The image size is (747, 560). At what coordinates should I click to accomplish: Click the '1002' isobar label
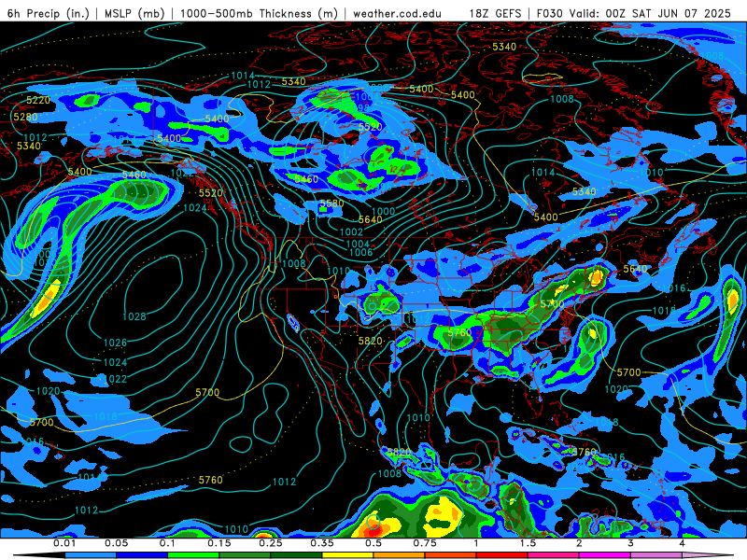(x=352, y=231)
